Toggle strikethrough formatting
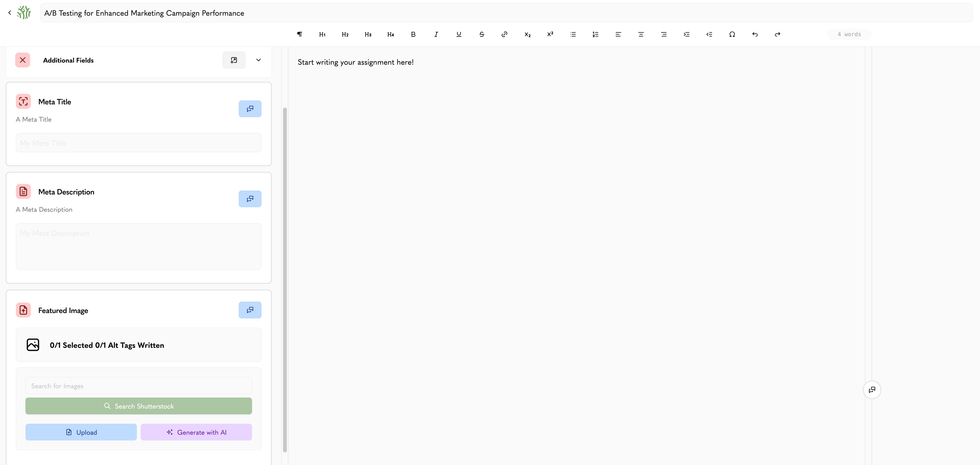 point(482,34)
